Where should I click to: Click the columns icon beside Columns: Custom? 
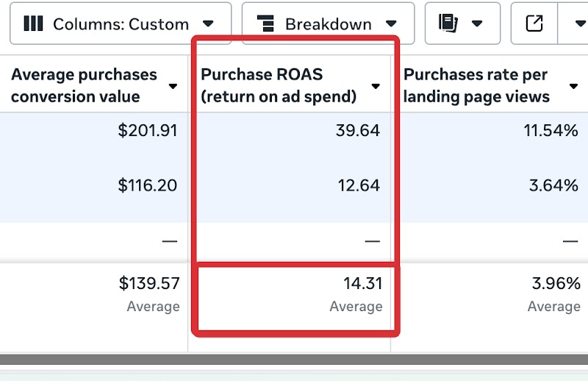[33, 24]
